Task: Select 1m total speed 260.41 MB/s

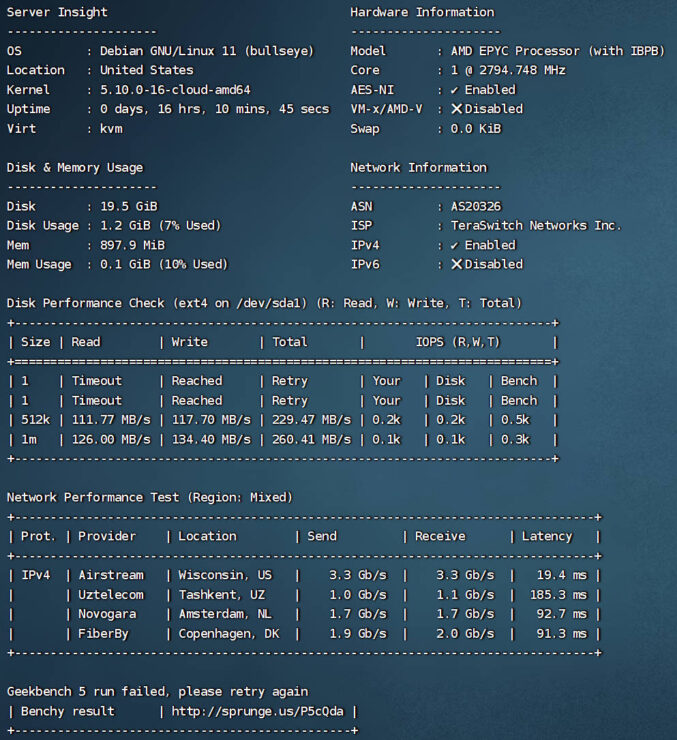Action: pyautogui.click(x=311, y=439)
